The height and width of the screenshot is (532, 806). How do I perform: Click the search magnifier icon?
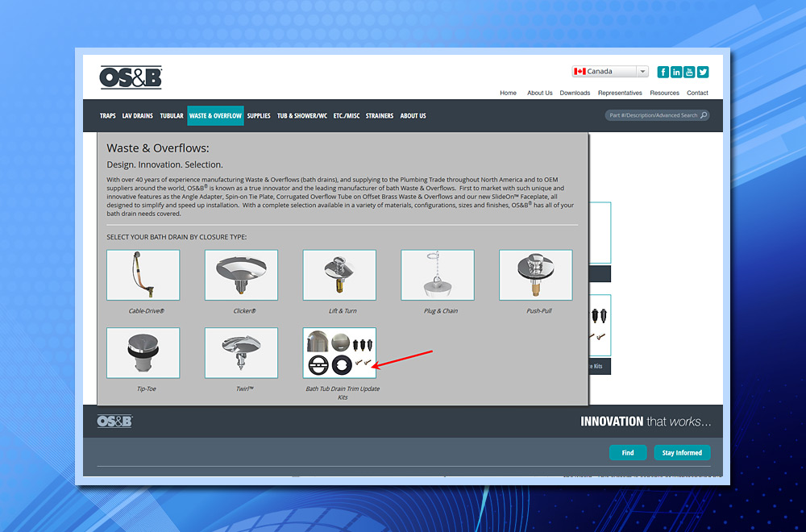(x=704, y=115)
